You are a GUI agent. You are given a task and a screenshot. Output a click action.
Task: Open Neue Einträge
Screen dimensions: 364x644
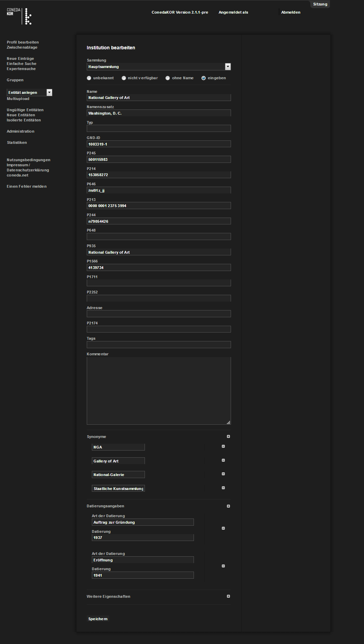click(20, 59)
